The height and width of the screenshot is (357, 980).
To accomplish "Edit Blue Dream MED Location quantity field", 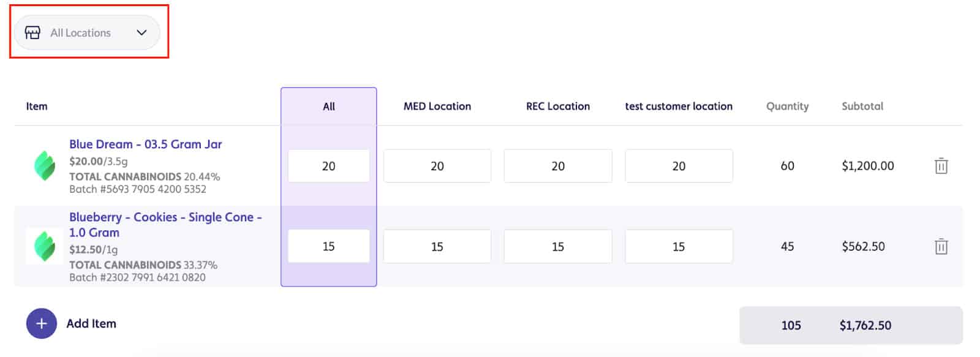I will (x=437, y=166).
